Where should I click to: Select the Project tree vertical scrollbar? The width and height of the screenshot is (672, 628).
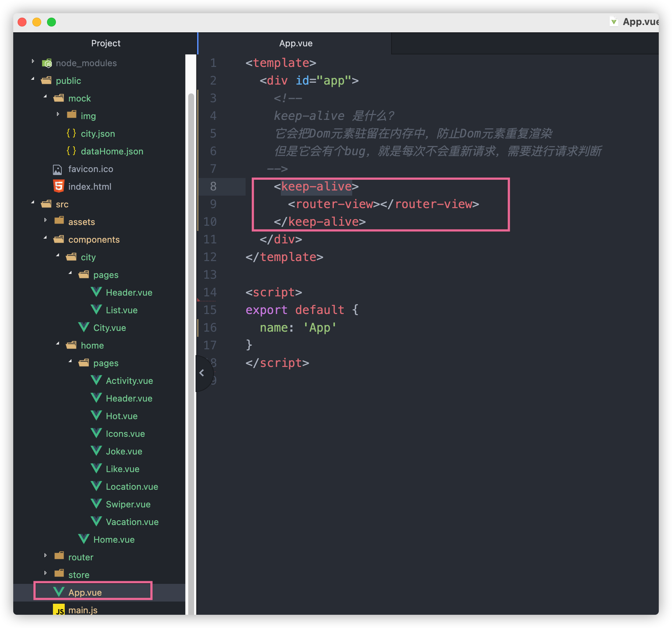(191, 353)
